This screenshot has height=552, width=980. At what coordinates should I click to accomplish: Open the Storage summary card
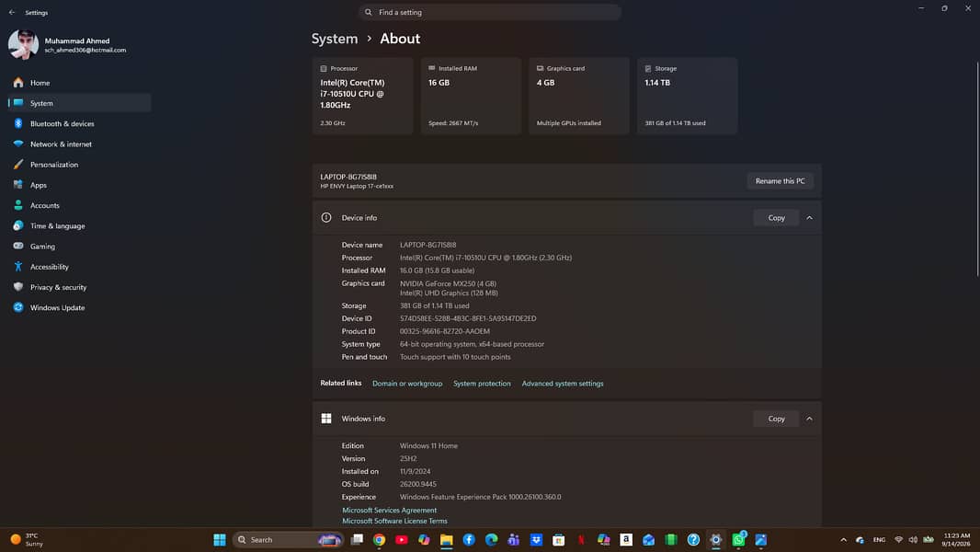(x=687, y=96)
